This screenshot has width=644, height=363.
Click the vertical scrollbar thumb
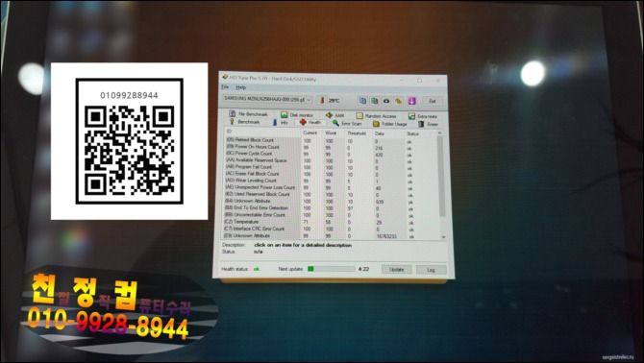tap(442, 177)
